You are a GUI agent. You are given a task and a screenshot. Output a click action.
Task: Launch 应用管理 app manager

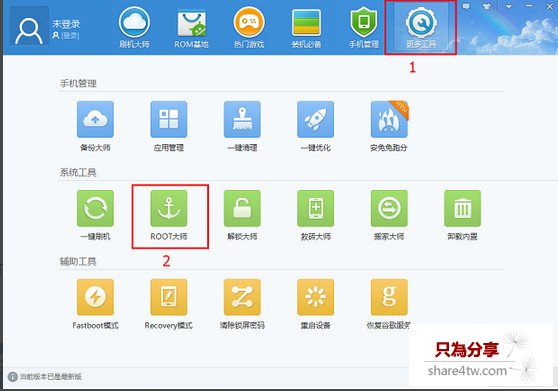pyautogui.click(x=169, y=126)
